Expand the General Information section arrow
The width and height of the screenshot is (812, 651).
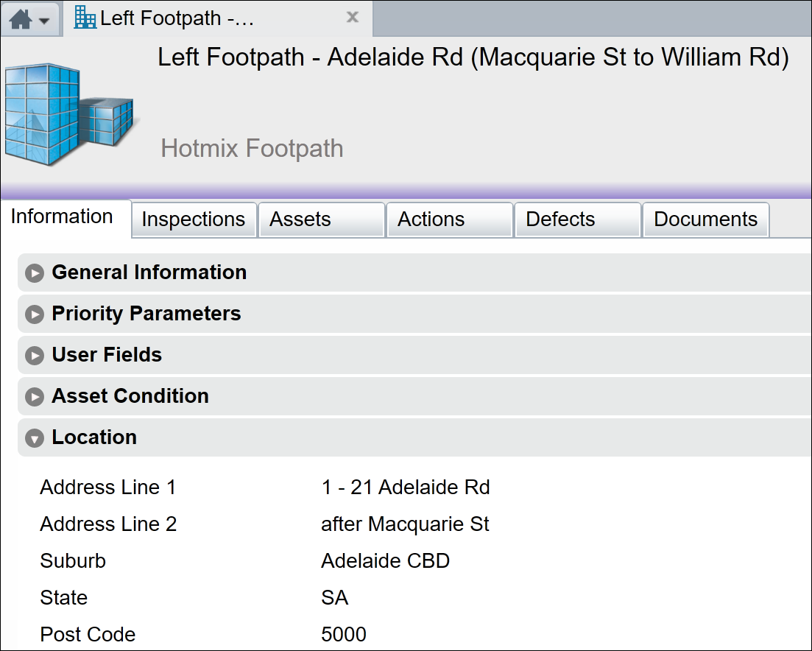click(x=34, y=273)
